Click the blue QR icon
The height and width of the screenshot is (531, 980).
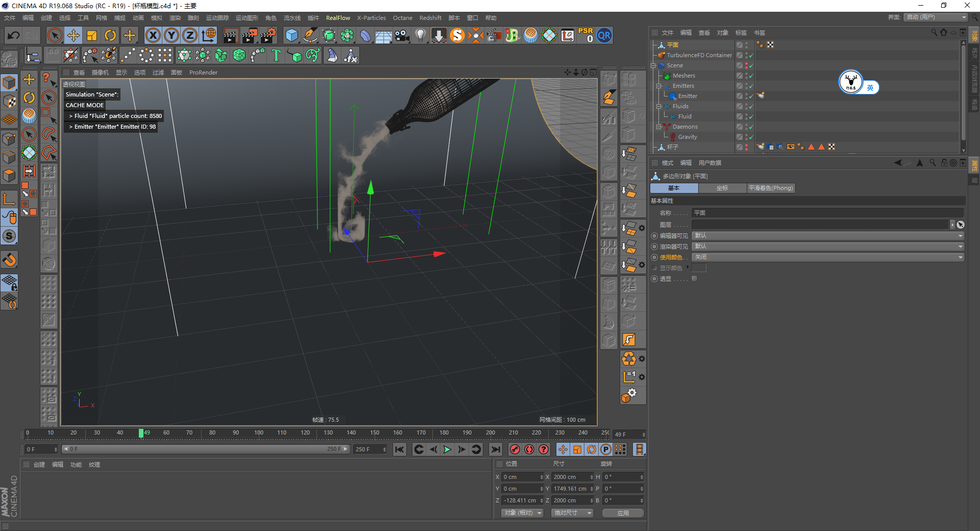coord(604,35)
